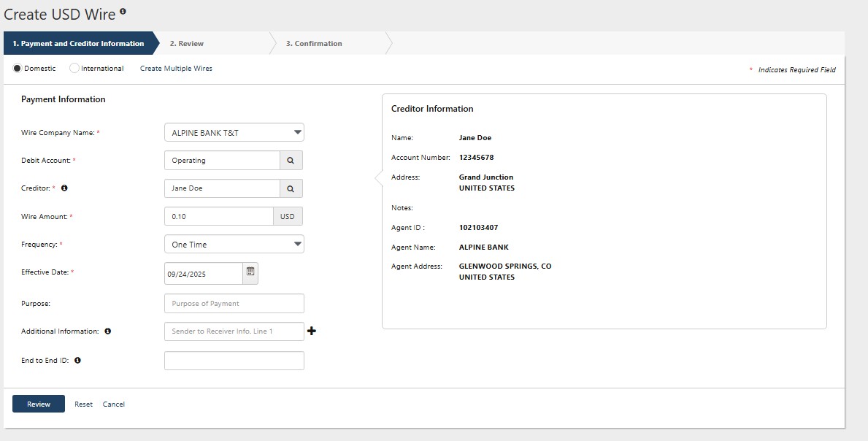The image size is (868, 441).
Task: Click the End to End ID info icon
Action: pyautogui.click(x=77, y=360)
